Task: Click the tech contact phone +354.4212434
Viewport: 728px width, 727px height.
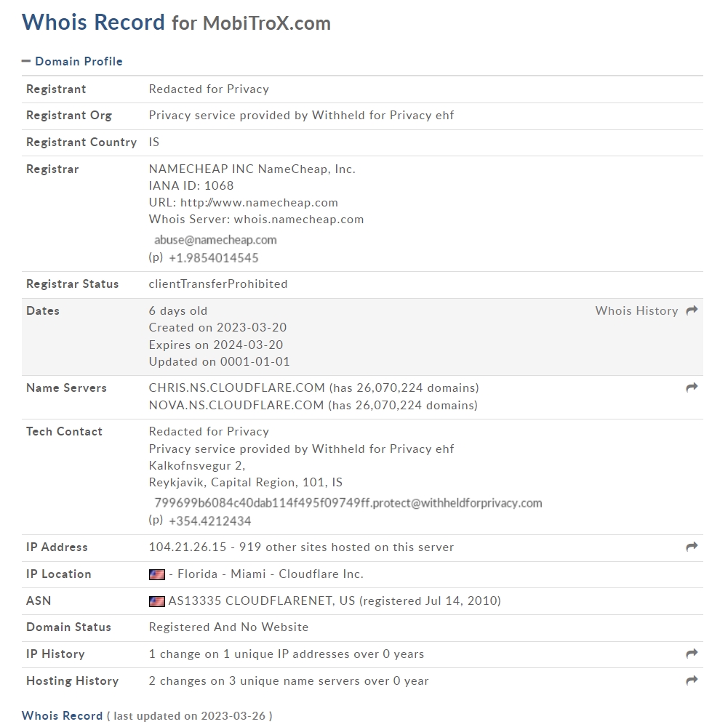Action: [210, 521]
